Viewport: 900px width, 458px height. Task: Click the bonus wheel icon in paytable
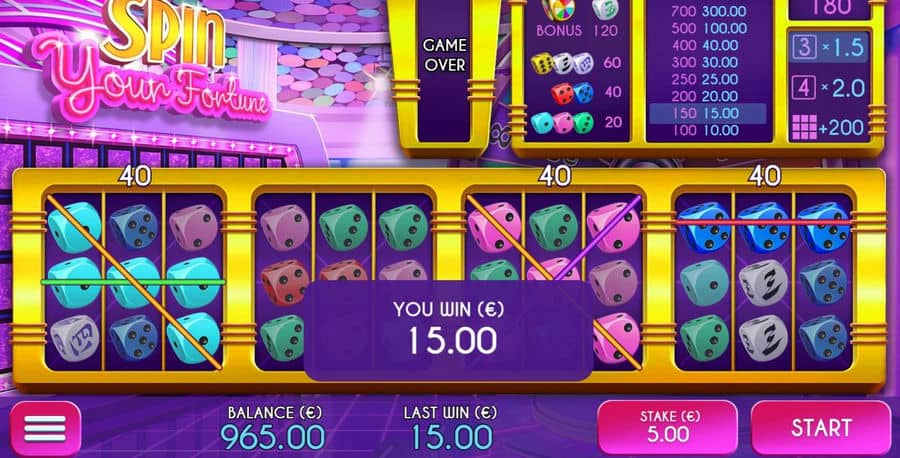557,10
